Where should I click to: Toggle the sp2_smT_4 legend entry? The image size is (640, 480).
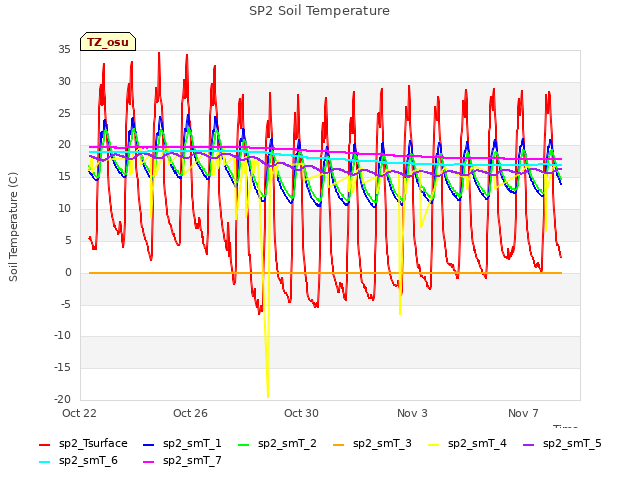pos(467,444)
